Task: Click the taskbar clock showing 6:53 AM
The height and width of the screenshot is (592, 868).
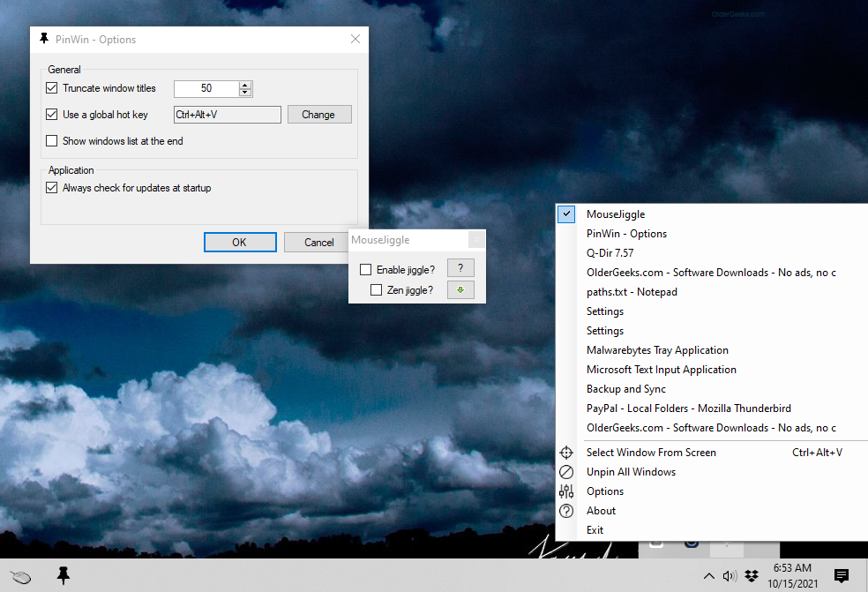Action: 792,575
